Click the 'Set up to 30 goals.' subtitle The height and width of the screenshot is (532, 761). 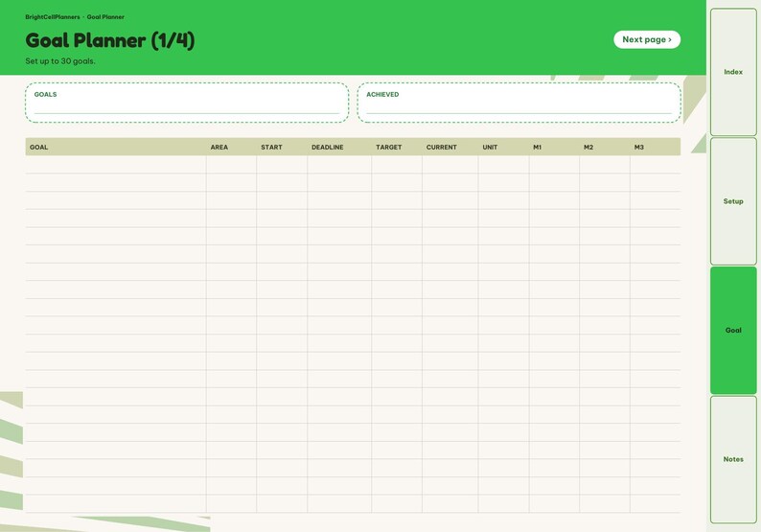pyautogui.click(x=60, y=61)
